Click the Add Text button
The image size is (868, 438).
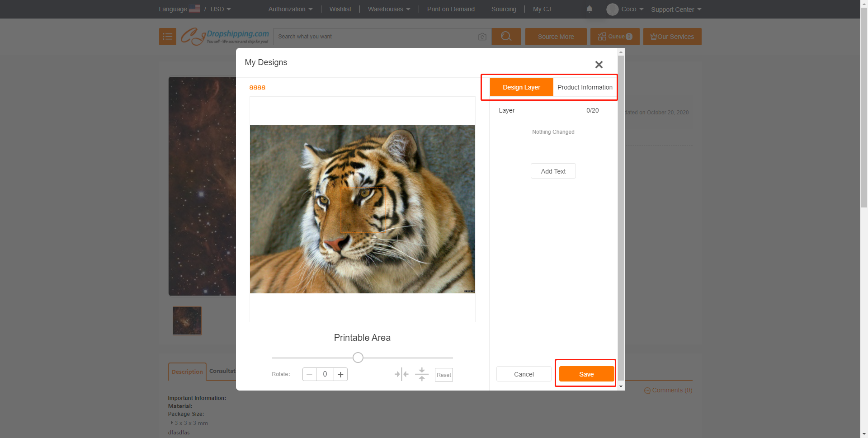point(553,171)
